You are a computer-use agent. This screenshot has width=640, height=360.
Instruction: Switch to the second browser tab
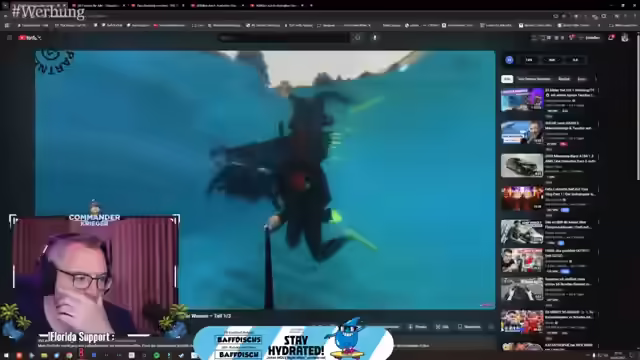(x=98, y=6)
